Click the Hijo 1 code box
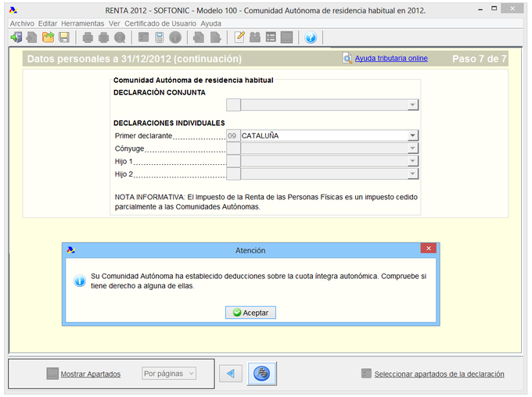 click(233, 161)
